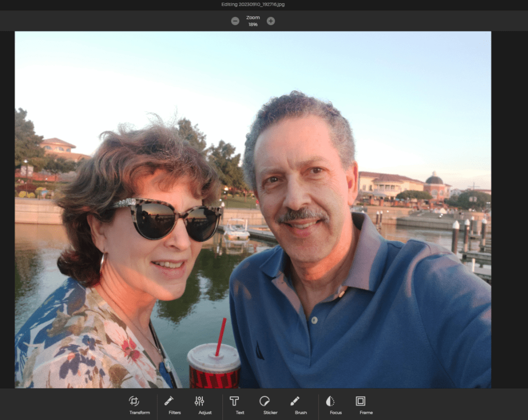Open the Transform crop tool icon
This screenshot has height=420, width=528.
(x=134, y=401)
